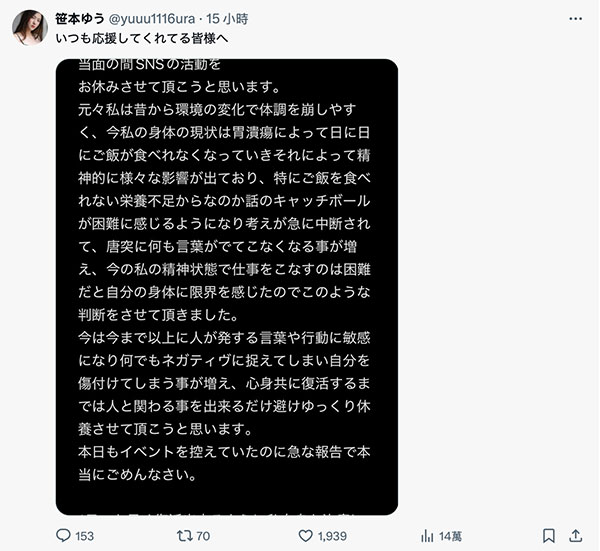
Task: Open 笹本ゆう's profile avatar photo
Action: [29, 28]
